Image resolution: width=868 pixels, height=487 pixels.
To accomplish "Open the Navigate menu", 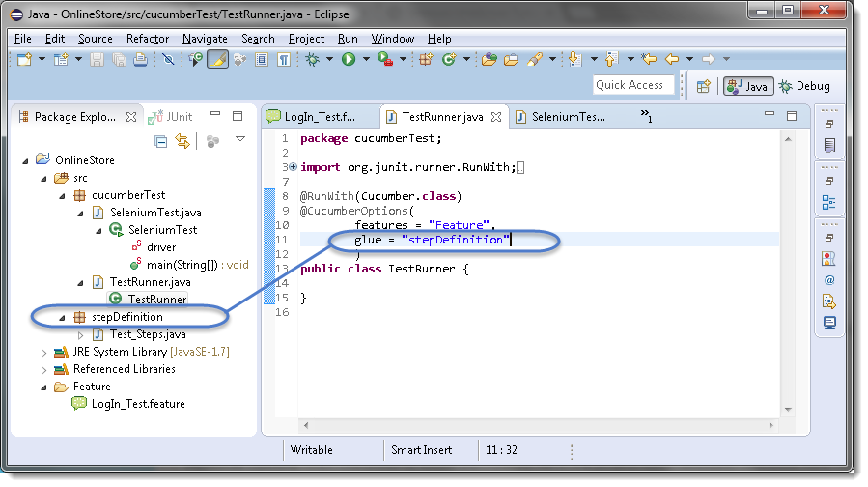I will 205,39.
